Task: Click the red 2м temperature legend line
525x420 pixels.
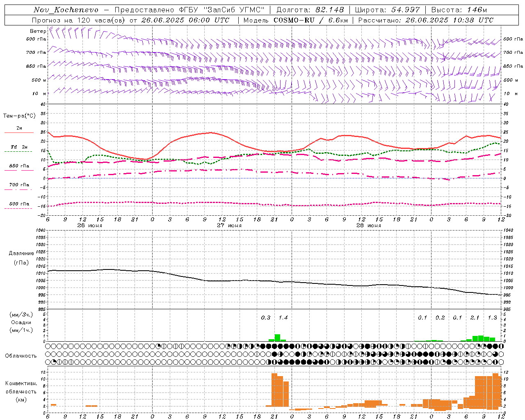Action: click(x=19, y=132)
